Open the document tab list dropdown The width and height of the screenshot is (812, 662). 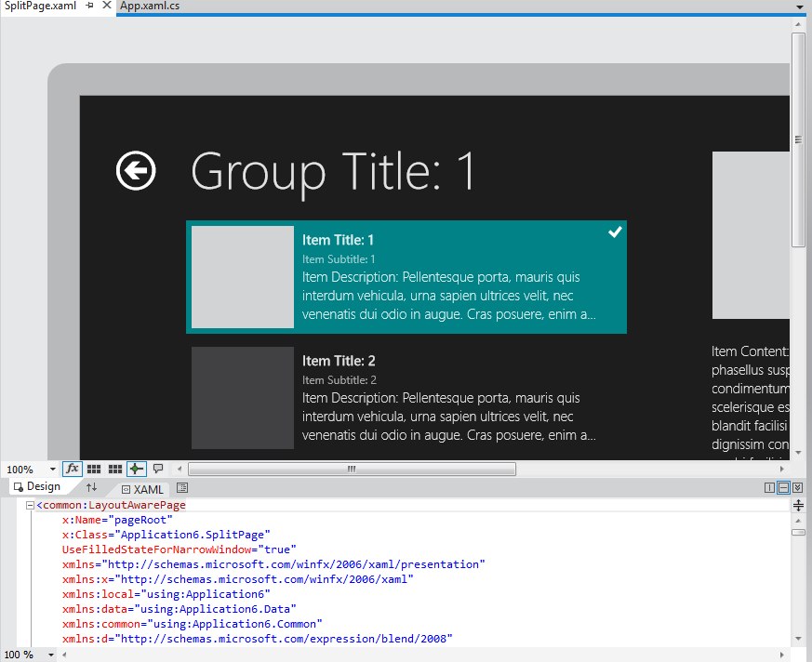click(x=800, y=7)
